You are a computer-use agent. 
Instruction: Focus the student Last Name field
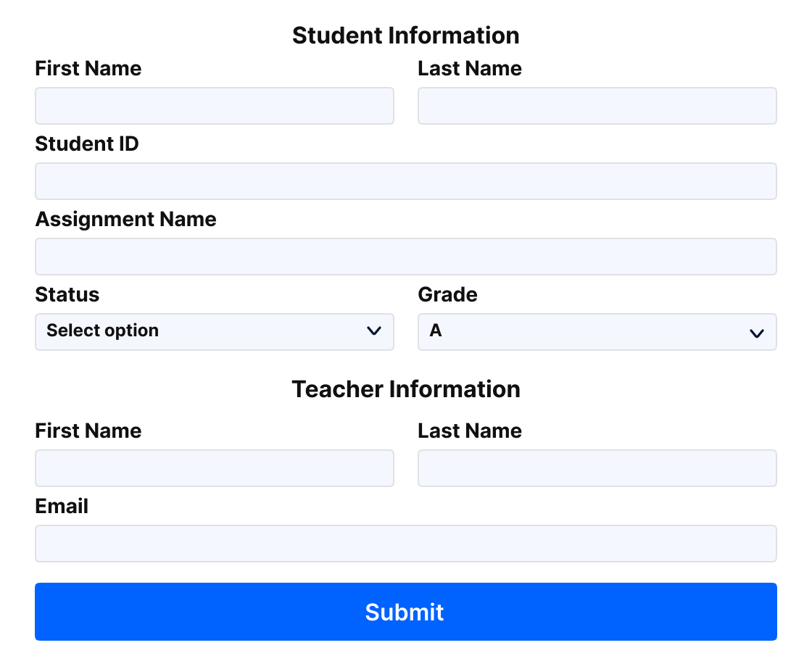click(597, 106)
